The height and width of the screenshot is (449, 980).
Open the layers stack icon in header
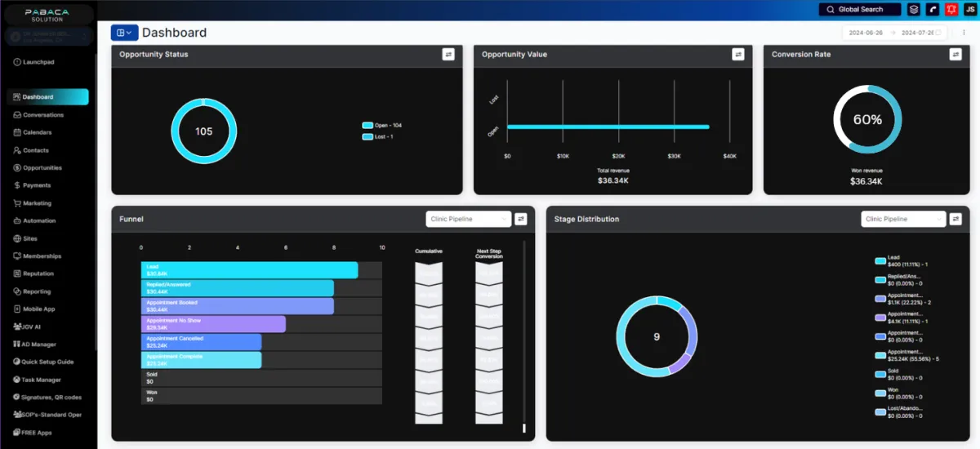(x=914, y=10)
